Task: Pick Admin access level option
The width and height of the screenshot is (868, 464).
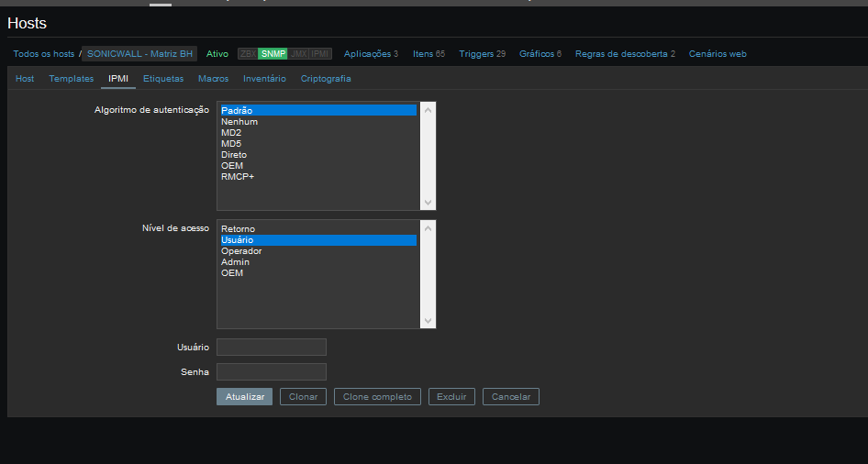Action: coord(235,262)
